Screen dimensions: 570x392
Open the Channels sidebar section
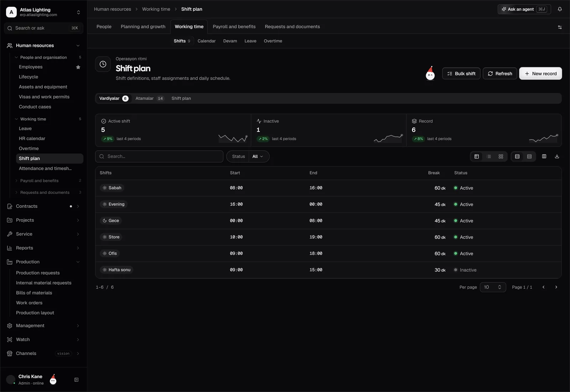click(x=43, y=354)
